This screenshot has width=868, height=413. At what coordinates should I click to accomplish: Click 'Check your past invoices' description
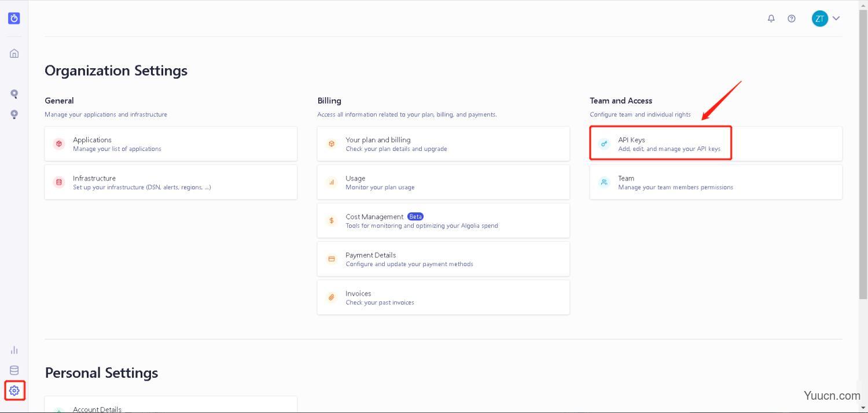(380, 303)
